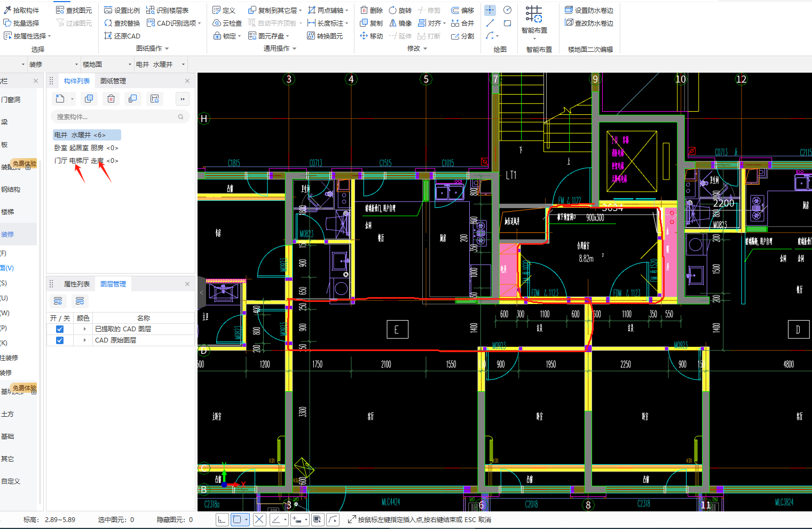812x529 pixels.
Task: Open the 定义 definition tool
Action: coord(224,10)
